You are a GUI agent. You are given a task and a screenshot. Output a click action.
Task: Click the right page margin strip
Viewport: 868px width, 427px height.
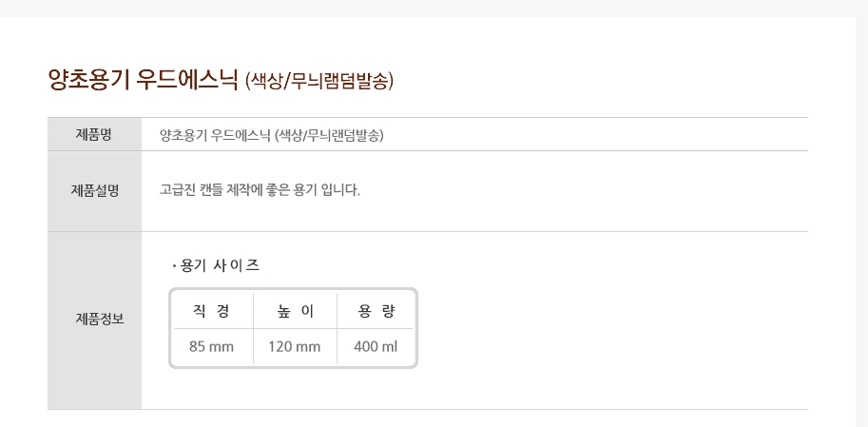[x=862, y=222]
